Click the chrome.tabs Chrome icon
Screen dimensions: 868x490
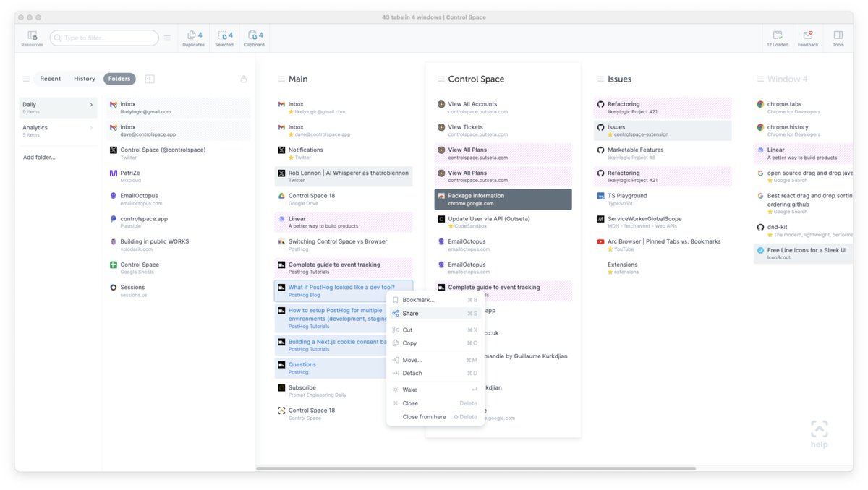point(760,104)
